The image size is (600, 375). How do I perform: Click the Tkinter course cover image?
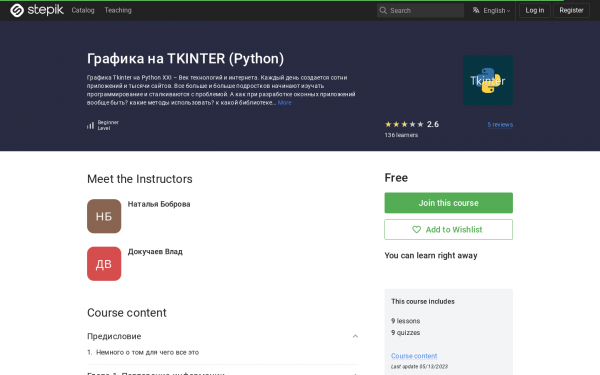click(x=488, y=80)
